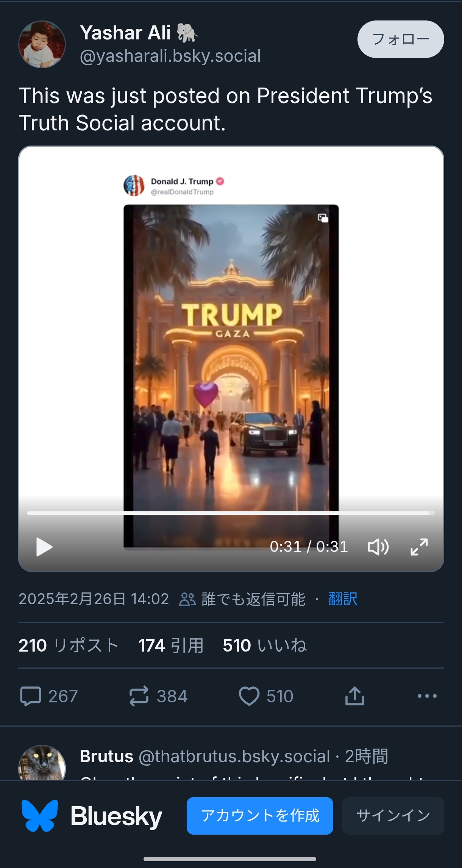The image size is (462, 868).
Task: Play the embedded Trump Gaza video
Action: (44, 547)
